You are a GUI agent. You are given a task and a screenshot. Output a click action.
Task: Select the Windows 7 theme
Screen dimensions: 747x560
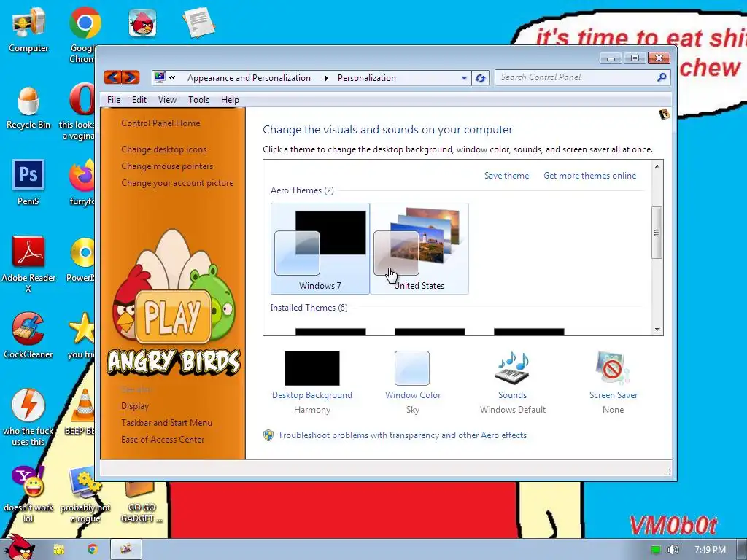coord(320,249)
